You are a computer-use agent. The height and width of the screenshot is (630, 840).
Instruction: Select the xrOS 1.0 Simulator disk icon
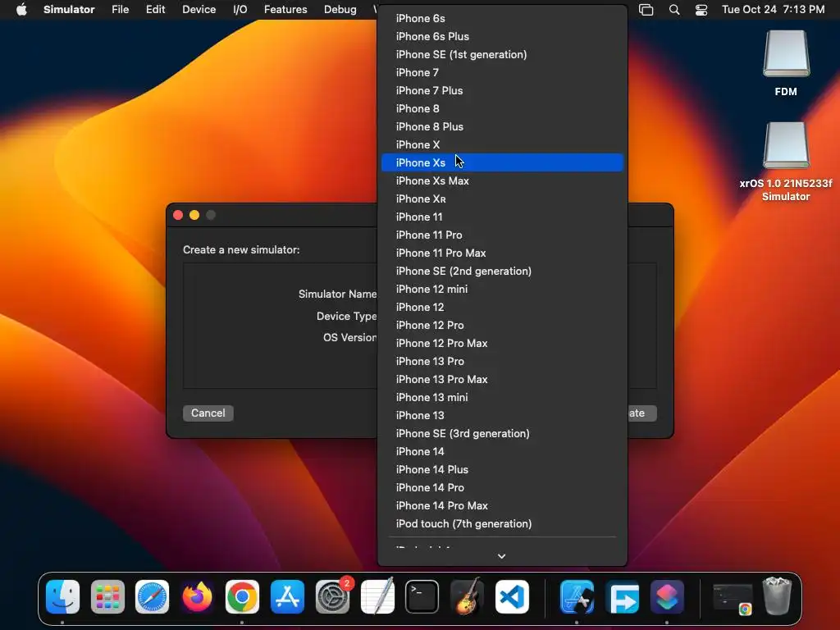click(x=786, y=161)
